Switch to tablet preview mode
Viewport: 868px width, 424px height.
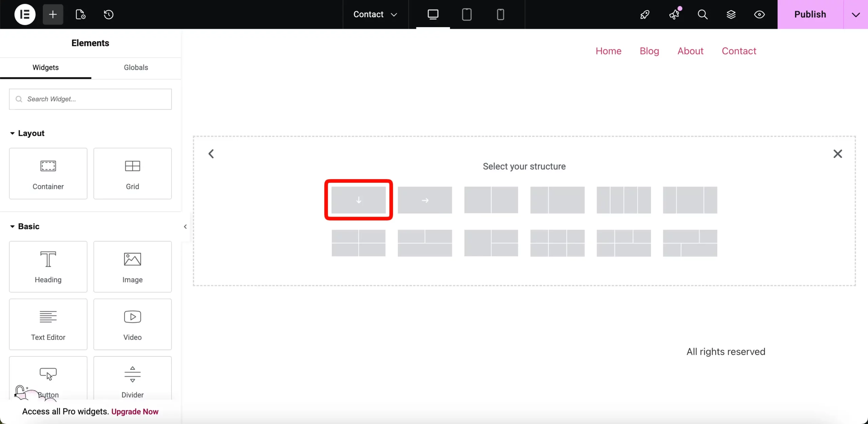(x=467, y=14)
